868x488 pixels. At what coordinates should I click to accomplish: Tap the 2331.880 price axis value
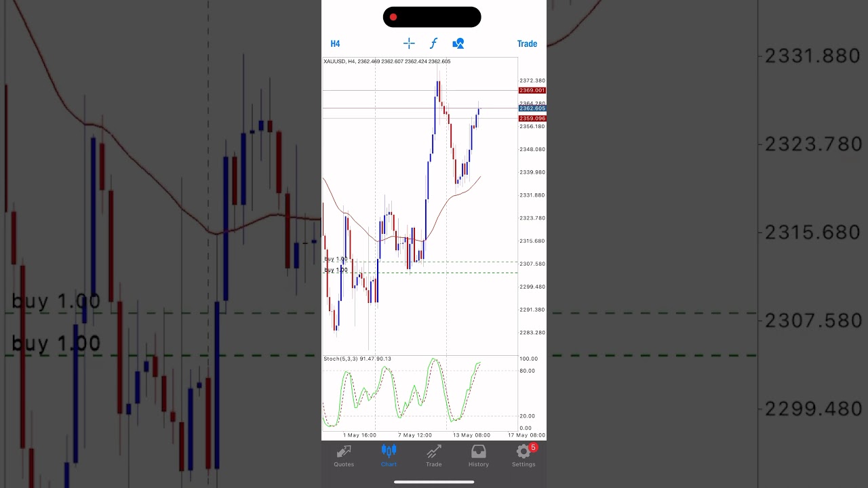[532, 195]
